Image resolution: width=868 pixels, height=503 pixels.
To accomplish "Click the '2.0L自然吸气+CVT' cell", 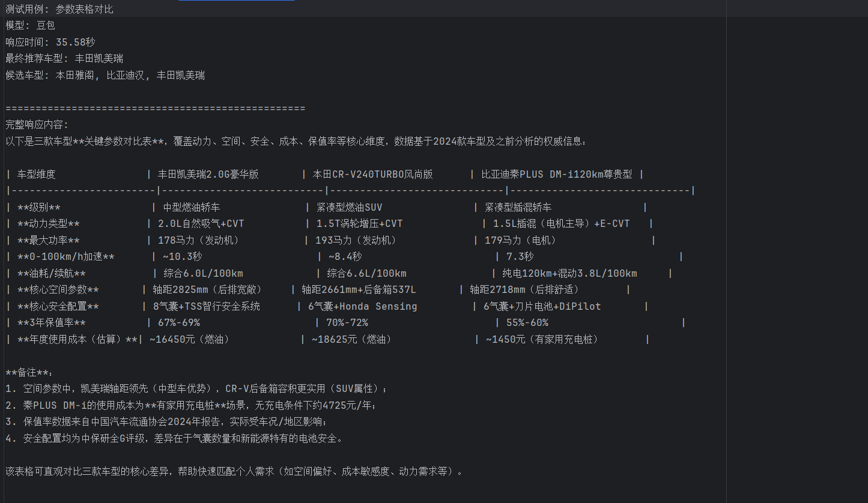I will [x=201, y=223].
